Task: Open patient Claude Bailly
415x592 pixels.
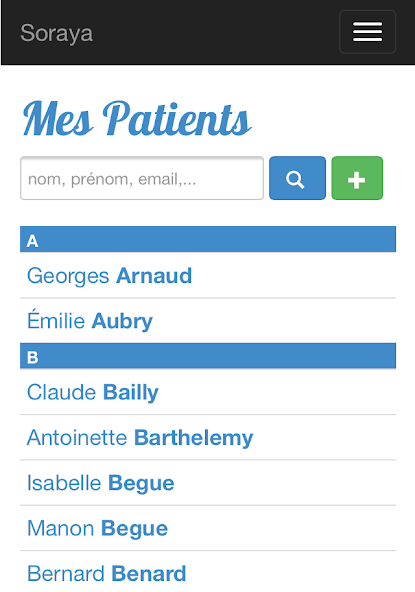Action: click(208, 392)
